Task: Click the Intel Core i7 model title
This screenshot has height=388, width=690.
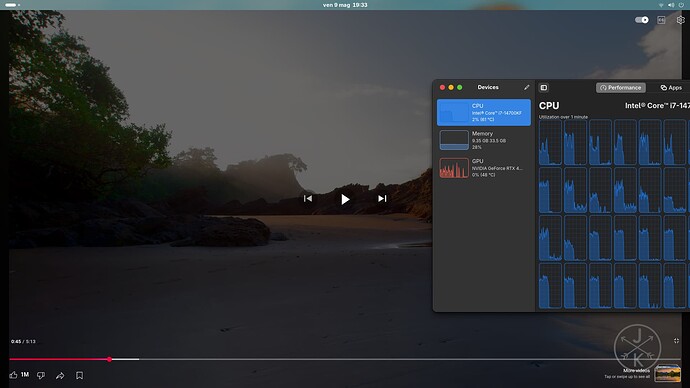Action: click(x=657, y=106)
